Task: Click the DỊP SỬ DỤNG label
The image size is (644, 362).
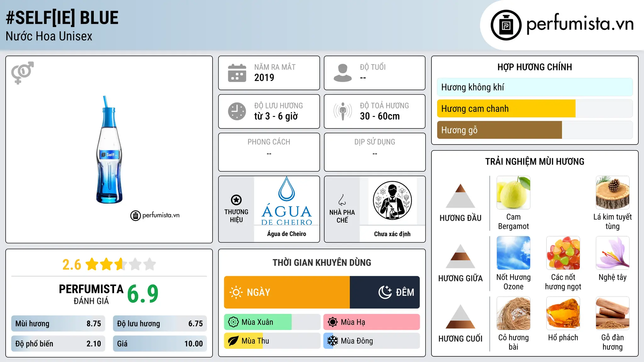Action: pos(375,142)
